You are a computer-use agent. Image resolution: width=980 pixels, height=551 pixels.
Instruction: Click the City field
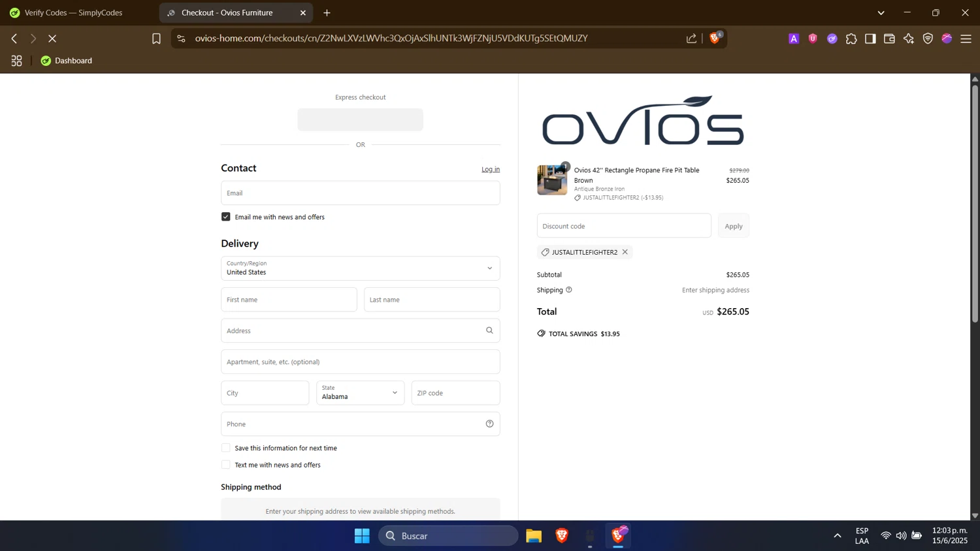click(x=265, y=393)
